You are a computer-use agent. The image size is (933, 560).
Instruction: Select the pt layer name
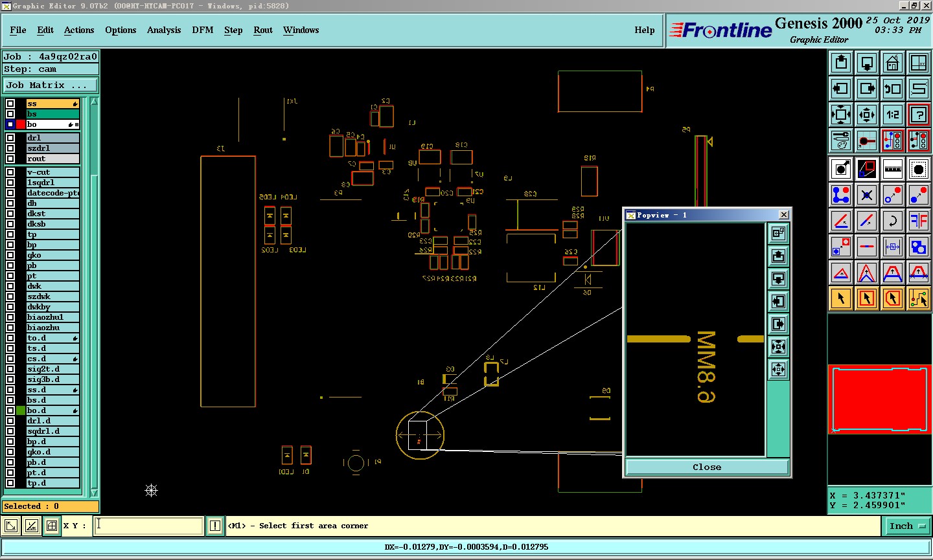coord(52,276)
